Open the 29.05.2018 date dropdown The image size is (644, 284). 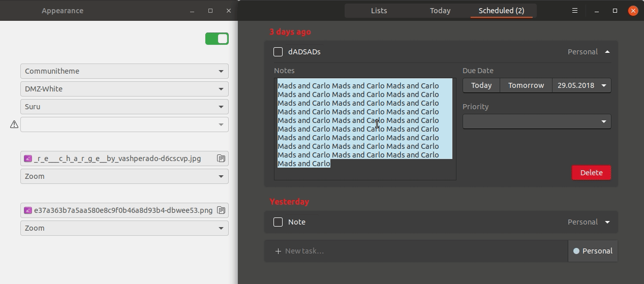click(581, 85)
